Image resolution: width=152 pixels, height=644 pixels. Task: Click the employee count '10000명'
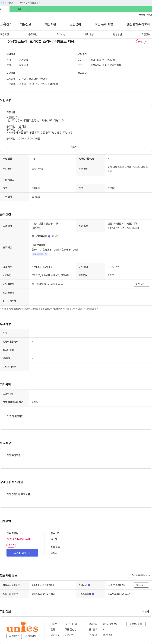[107, 635]
